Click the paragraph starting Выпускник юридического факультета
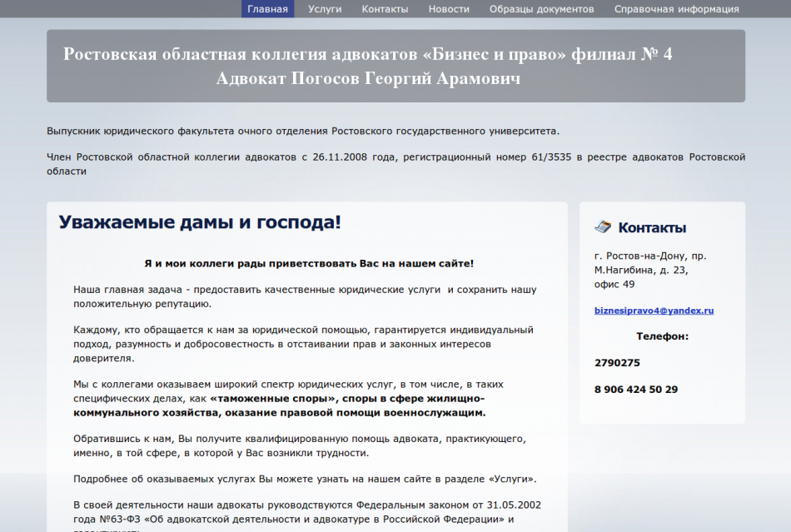 (303, 131)
